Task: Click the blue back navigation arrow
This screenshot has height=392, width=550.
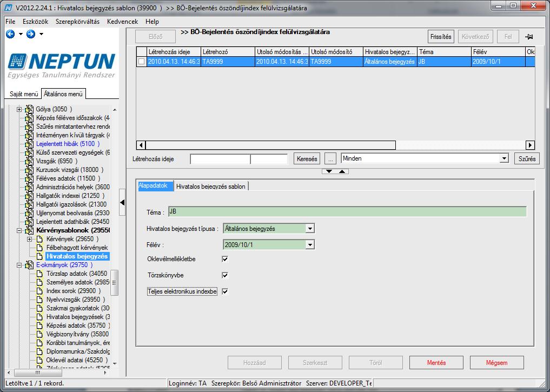Action: click(10, 34)
